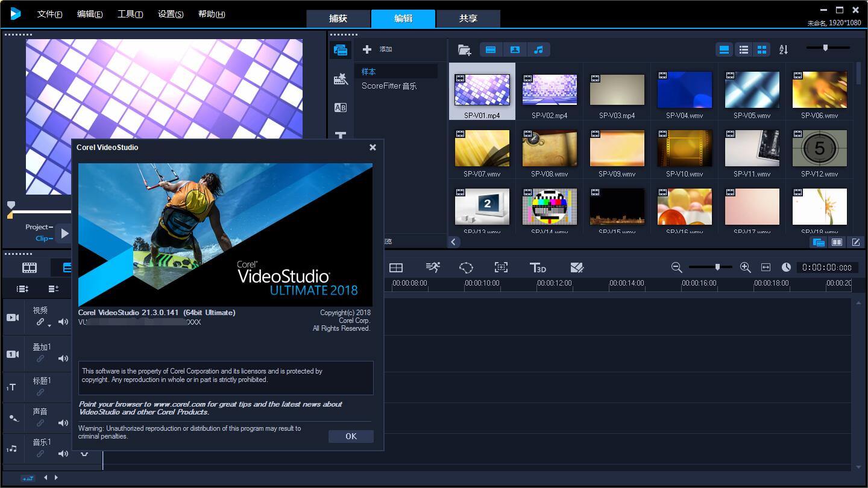Switch to the 捕获 tab
This screenshot has height=488, width=868.
point(338,19)
